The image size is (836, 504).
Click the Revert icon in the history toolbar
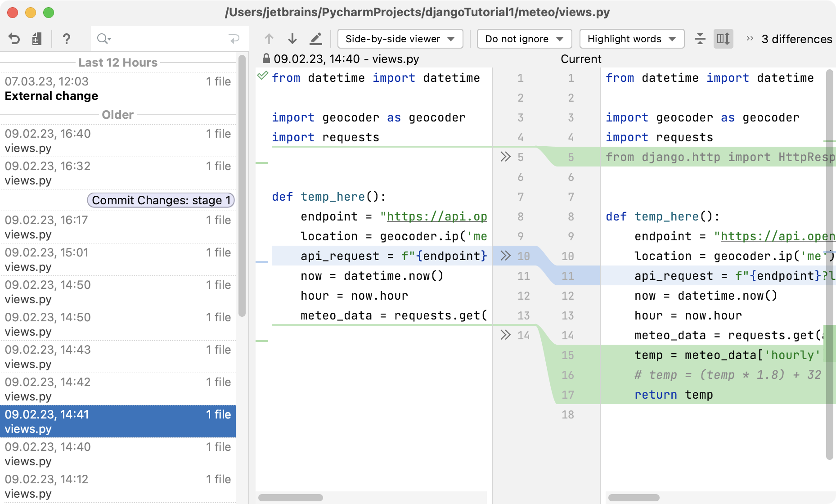coord(14,39)
